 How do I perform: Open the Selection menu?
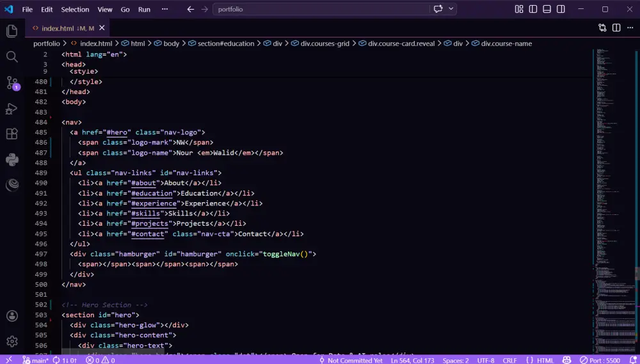[x=75, y=10]
